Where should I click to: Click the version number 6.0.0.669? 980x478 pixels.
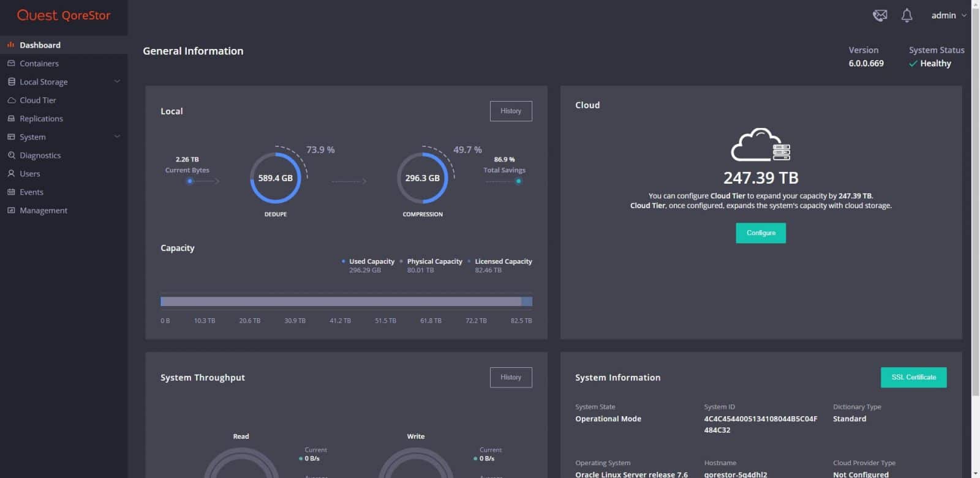click(866, 63)
